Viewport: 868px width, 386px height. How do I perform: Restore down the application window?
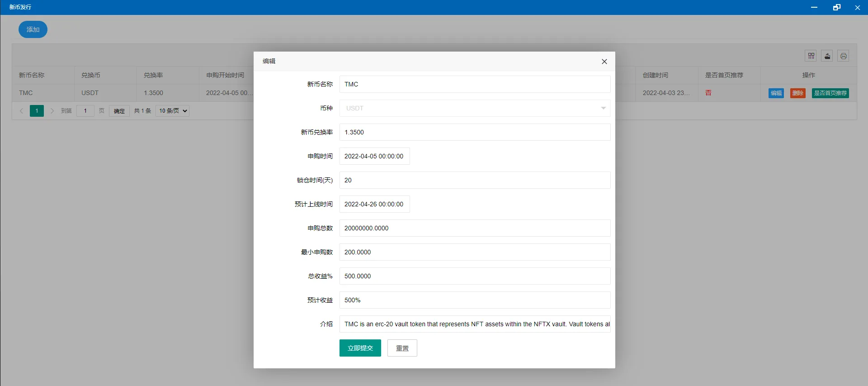pos(836,7)
